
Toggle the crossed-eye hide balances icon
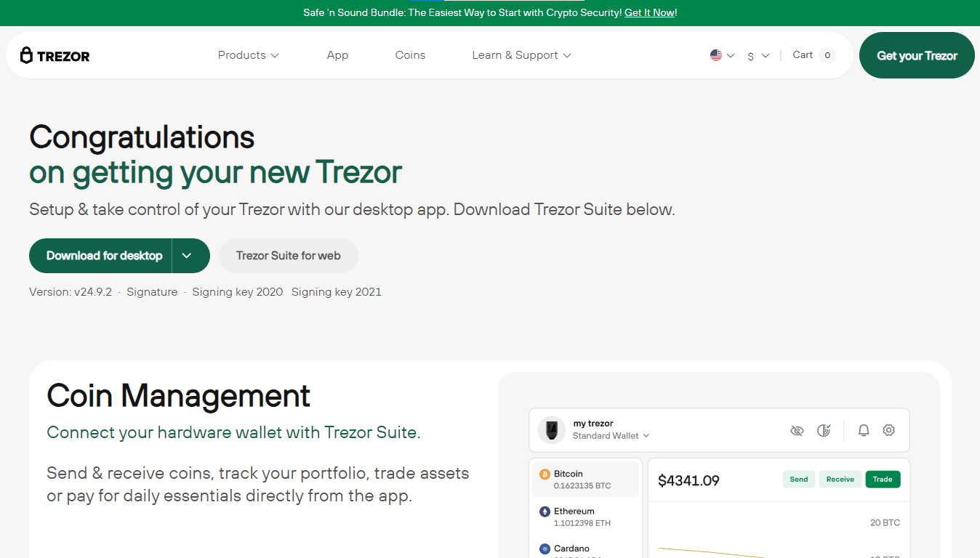click(x=797, y=430)
